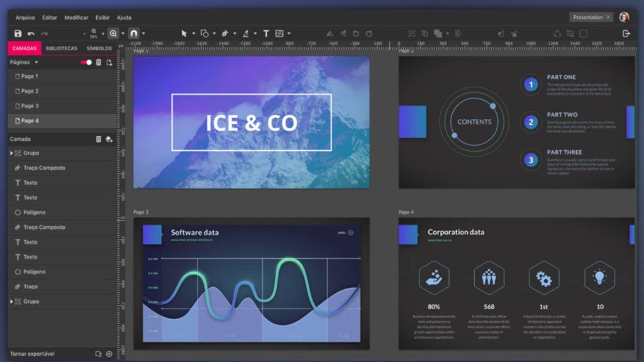Flip the pink switch in the Páginas header
The width and height of the screenshot is (644, 362).
click(87, 62)
